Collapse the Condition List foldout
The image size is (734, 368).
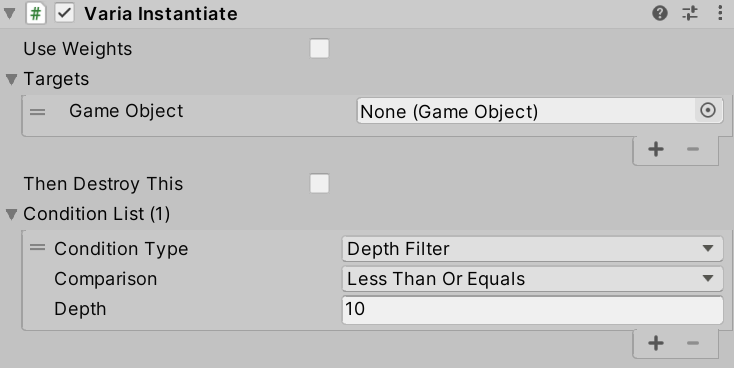click(x=12, y=214)
